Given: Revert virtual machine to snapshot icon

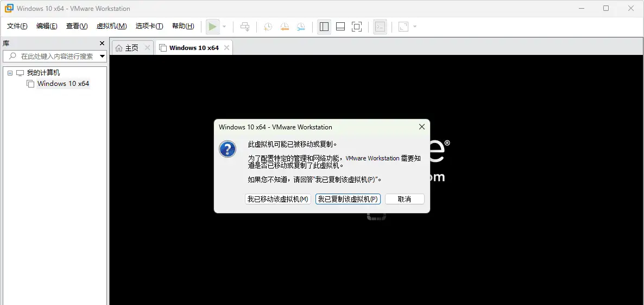Looking at the screenshot, I should point(284,27).
